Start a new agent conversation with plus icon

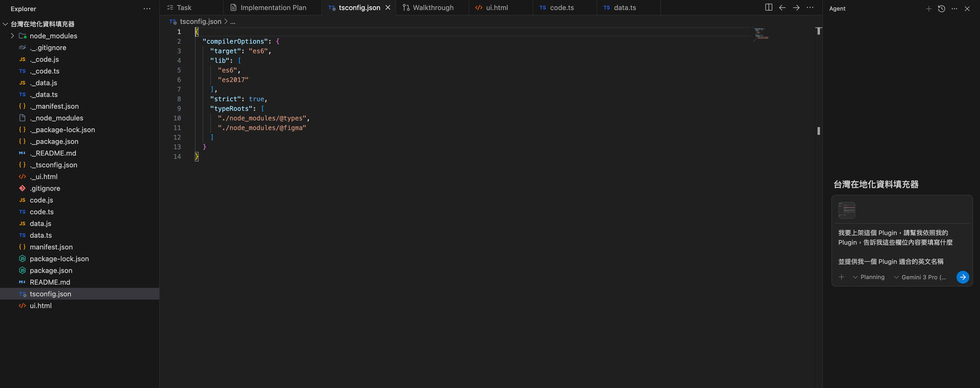[929, 8]
